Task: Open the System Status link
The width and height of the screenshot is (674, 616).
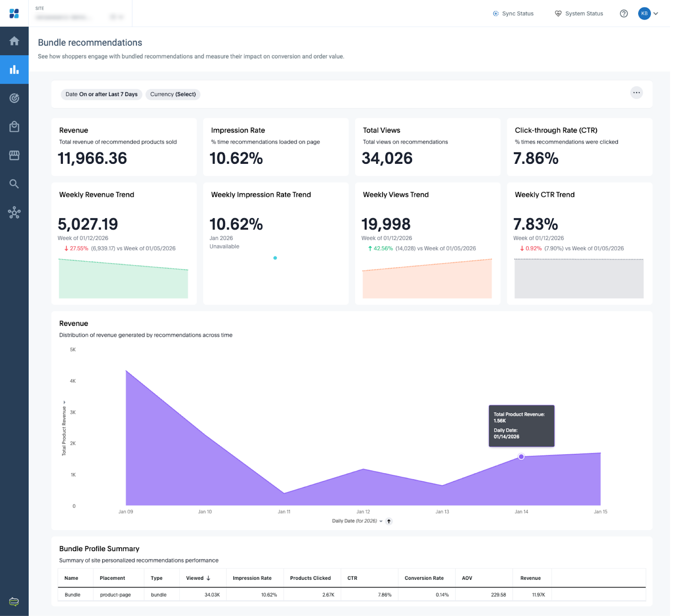Action: coord(579,13)
